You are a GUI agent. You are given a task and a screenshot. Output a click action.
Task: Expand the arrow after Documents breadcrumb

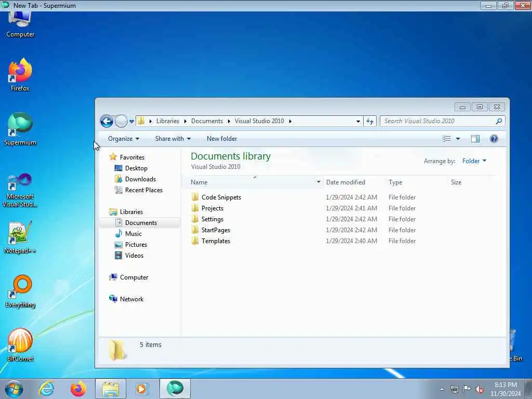(x=229, y=121)
